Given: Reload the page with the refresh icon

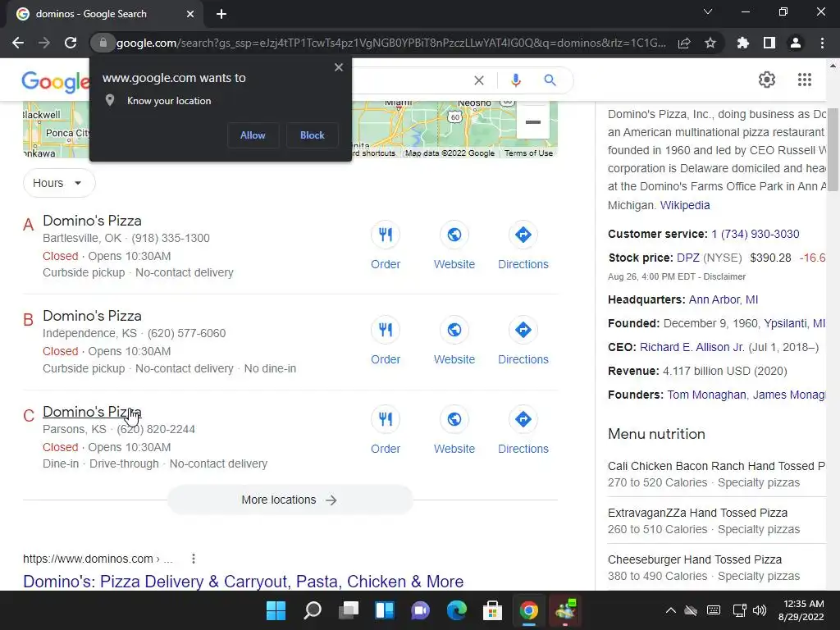Looking at the screenshot, I should 71,43.
